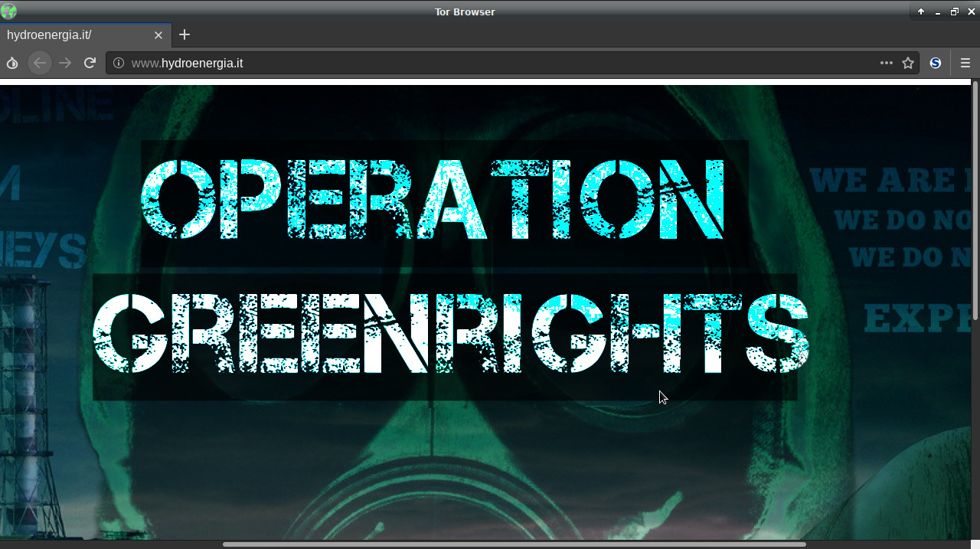This screenshot has height=549, width=980.
Task: Open the page actions menu
Action: coord(887,63)
